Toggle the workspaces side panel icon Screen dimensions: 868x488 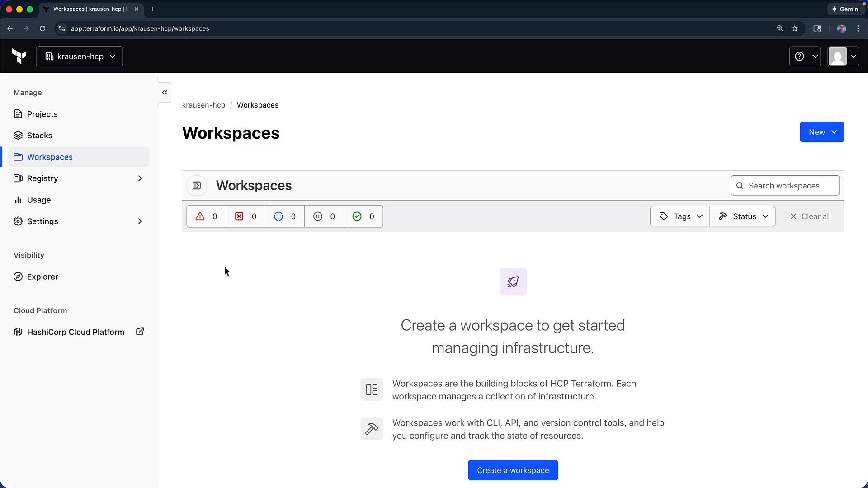pyautogui.click(x=197, y=186)
